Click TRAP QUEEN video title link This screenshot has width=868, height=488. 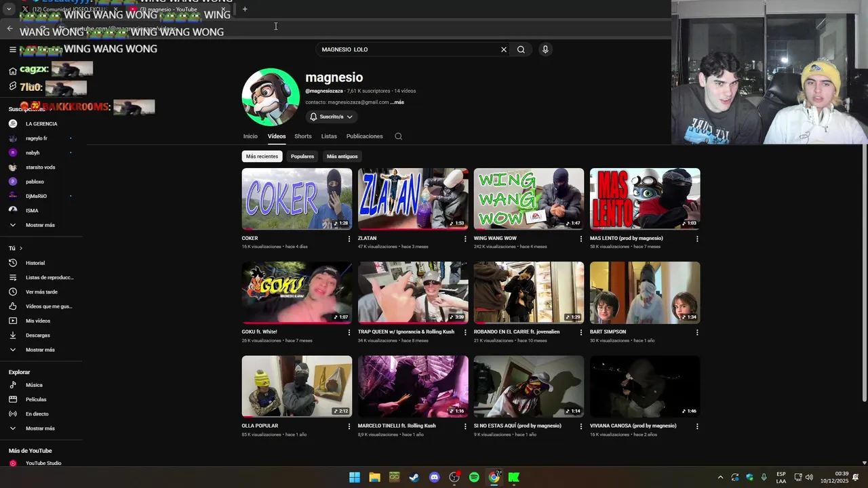(406, 332)
